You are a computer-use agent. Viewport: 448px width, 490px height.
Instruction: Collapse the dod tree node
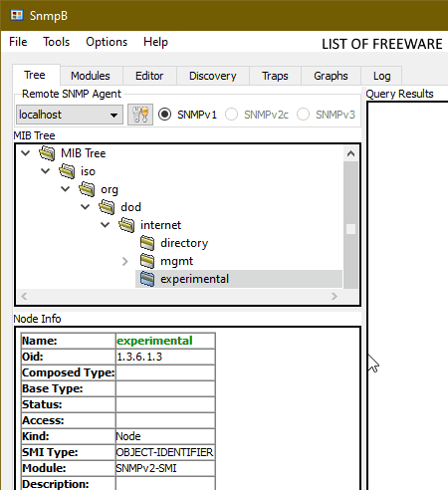pyautogui.click(x=86, y=207)
